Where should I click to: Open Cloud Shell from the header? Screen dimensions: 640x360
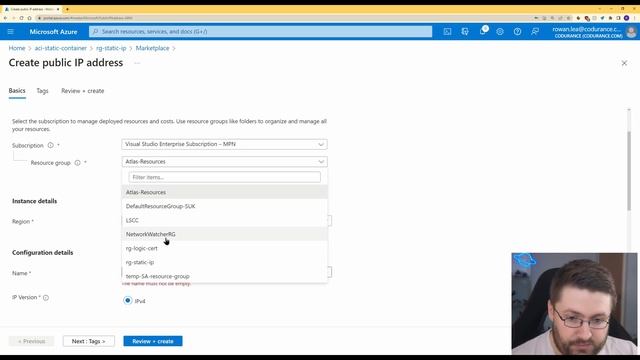pos(447,32)
